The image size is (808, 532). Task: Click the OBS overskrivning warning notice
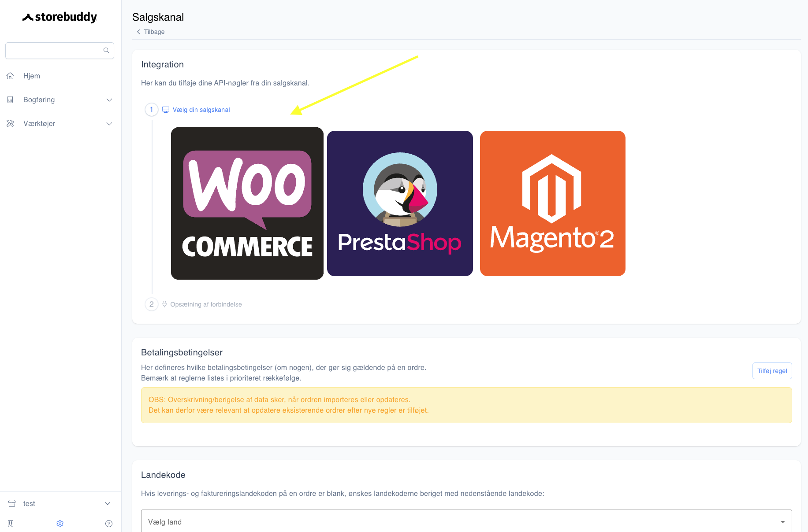tap(466, 405)
